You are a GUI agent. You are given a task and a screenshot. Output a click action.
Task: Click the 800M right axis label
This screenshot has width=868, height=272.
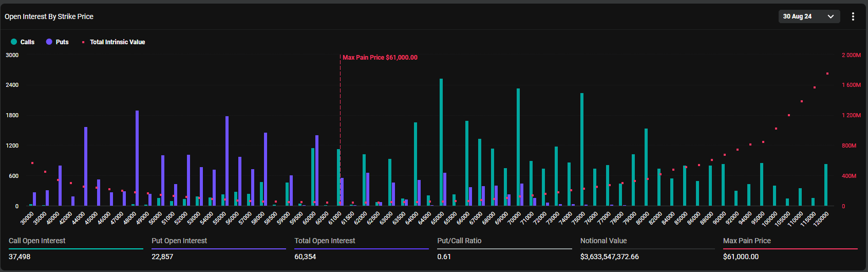849,146
